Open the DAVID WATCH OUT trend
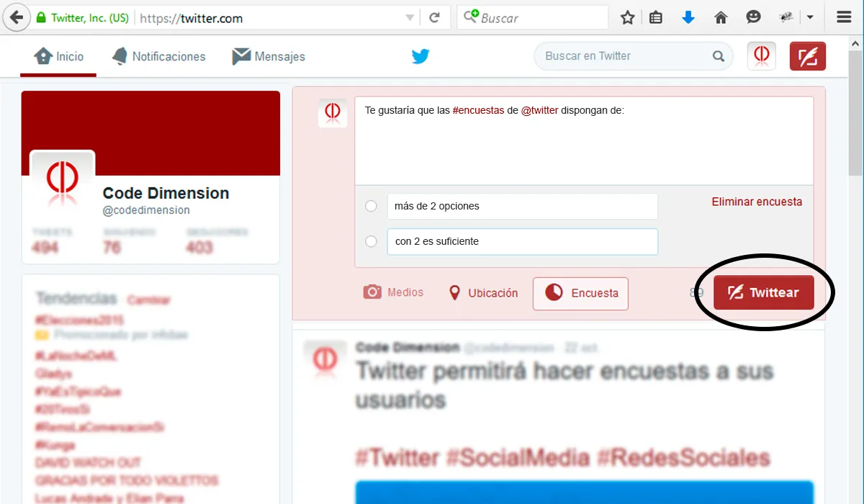Image resolution: width=864 pixels, height=504 pixels. (88, 462)
